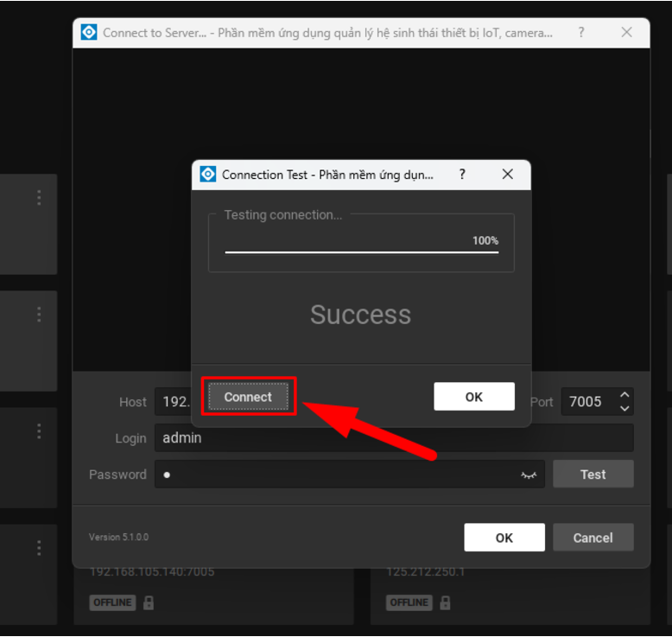Click the lock icon on the 192.168.105.140:7005 tile
This screenshot has height=637, width=672.
click(149, 602)
